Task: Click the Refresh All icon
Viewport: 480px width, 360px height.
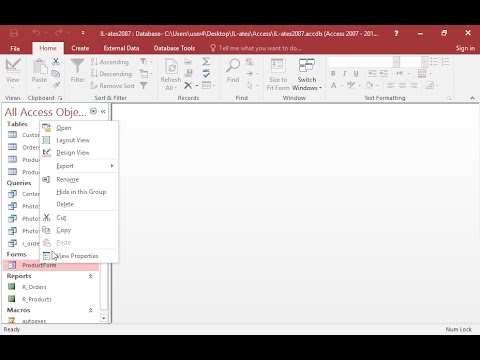Action: coord(171,67)
